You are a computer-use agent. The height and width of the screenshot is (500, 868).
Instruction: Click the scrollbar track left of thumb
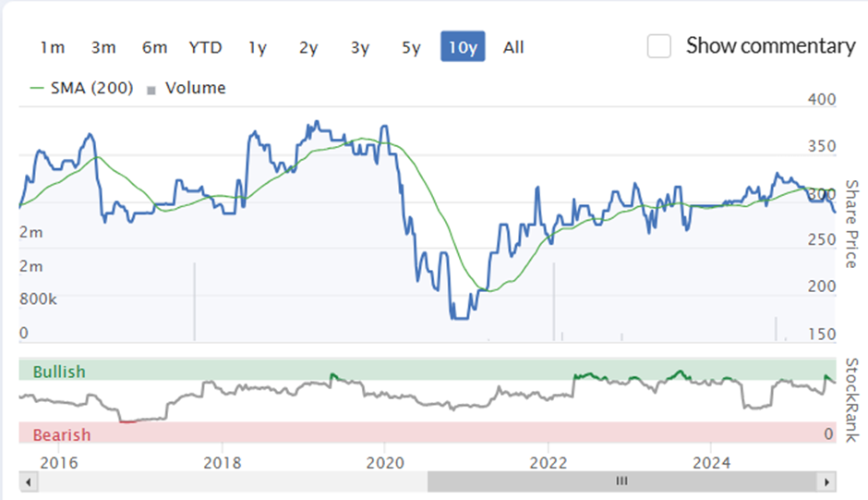click(233, 482)
